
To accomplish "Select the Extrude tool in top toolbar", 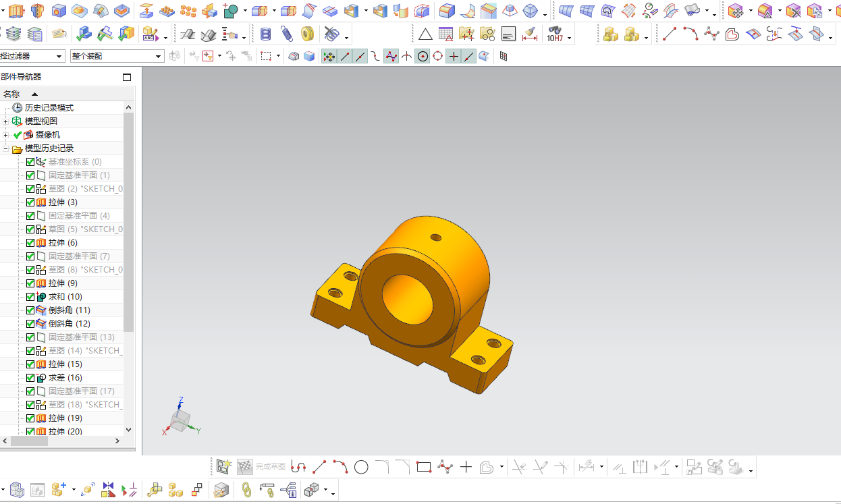I will pos(16,10).
